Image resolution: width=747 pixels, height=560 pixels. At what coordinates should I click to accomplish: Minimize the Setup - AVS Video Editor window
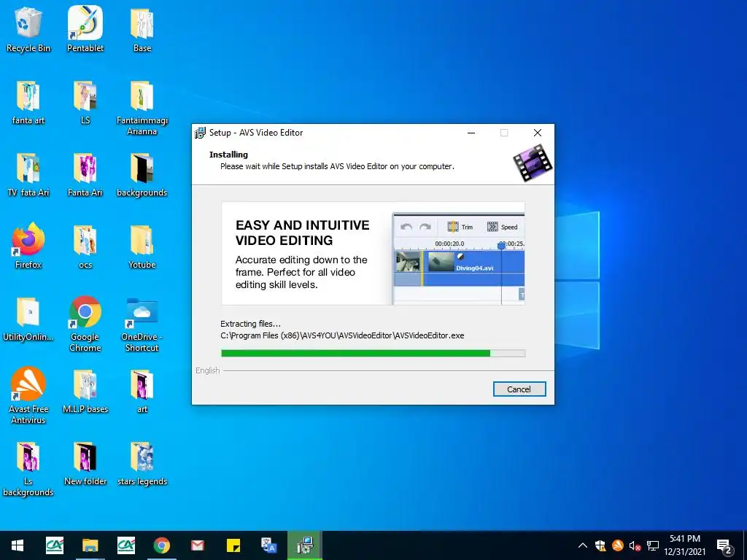(x=471, y=133)
